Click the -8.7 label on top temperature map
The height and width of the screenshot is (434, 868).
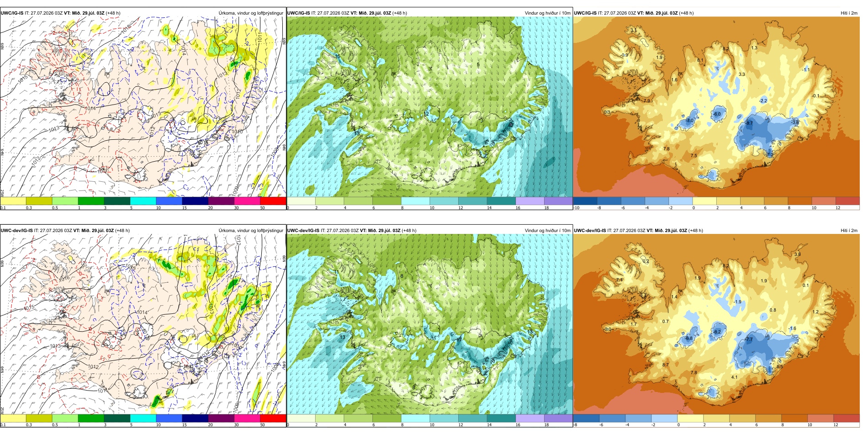[749, 123]
